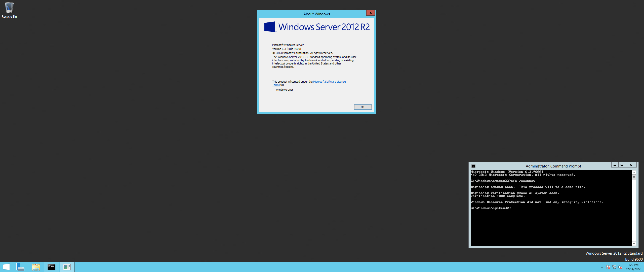The width and height of the screenshot is (644, 272).
Task: Open Action Center flag icon
Action: 608,267
